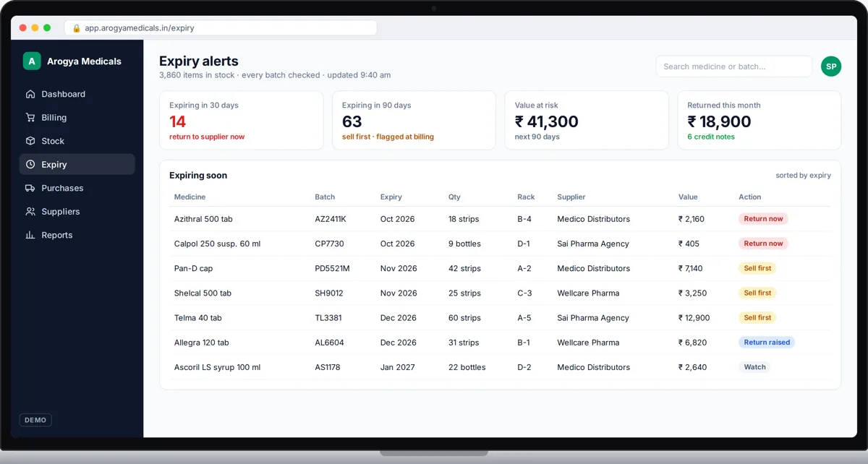Image resolution: width=868 pixels, height=464 pixels.
Task: Click batch number AL6604
Action: (329, 343)
